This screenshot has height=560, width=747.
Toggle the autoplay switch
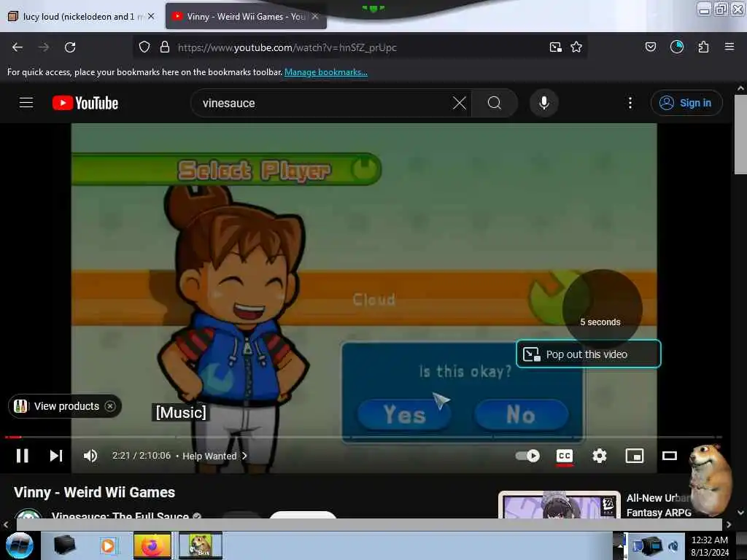(528, 456)
